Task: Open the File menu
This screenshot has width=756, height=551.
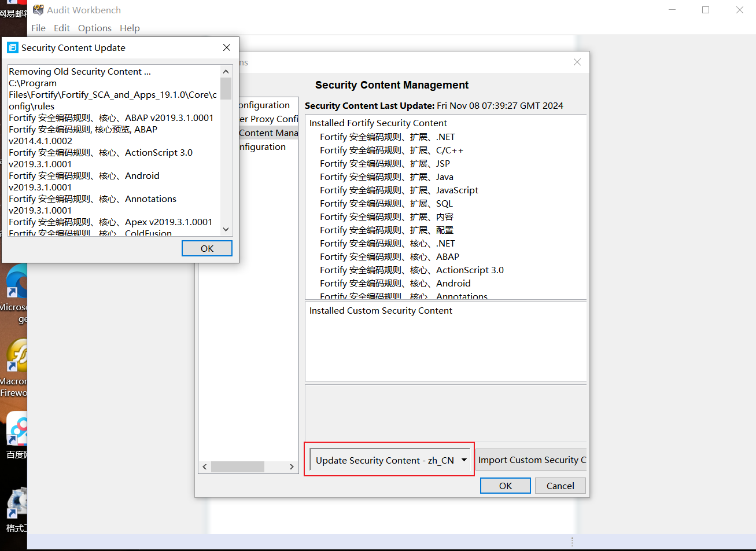Action: pyautogui.click(x=38, y=28)
